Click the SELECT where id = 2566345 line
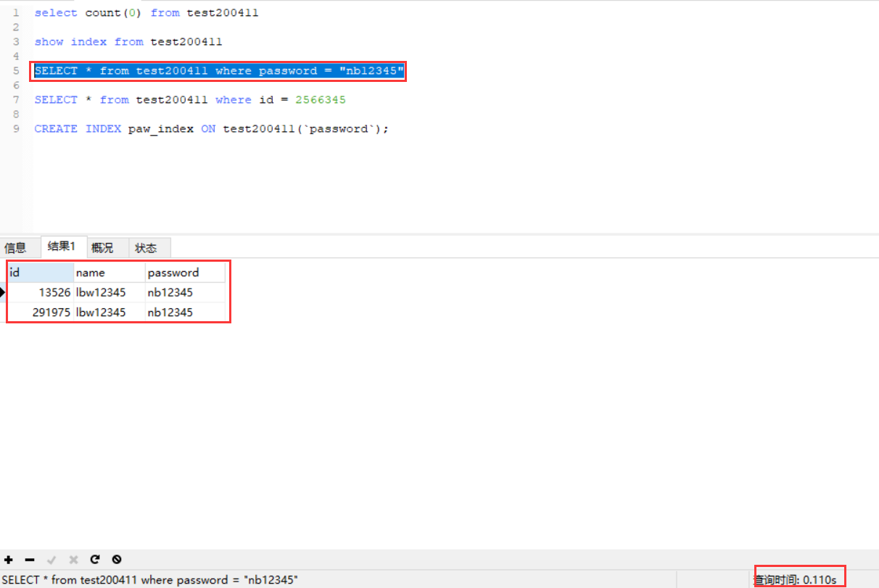Viewport: 879px width, 588px height. pos(190,100)
